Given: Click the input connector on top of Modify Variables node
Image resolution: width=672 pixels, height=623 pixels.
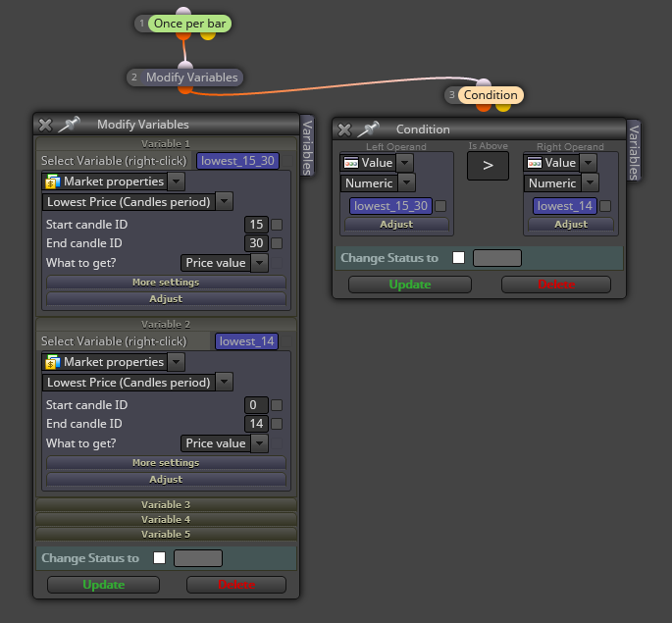Looking at the screenshot, I should [x=185, y=65].
